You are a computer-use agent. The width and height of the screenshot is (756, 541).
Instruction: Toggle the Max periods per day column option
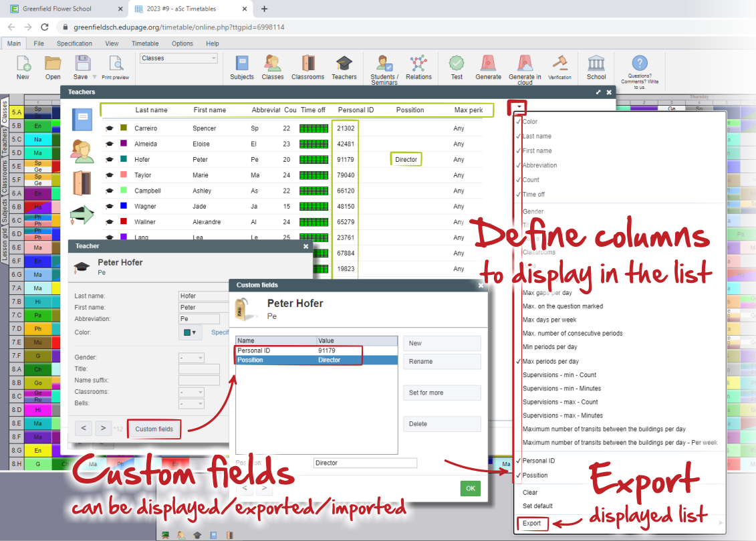coord(550,361)
